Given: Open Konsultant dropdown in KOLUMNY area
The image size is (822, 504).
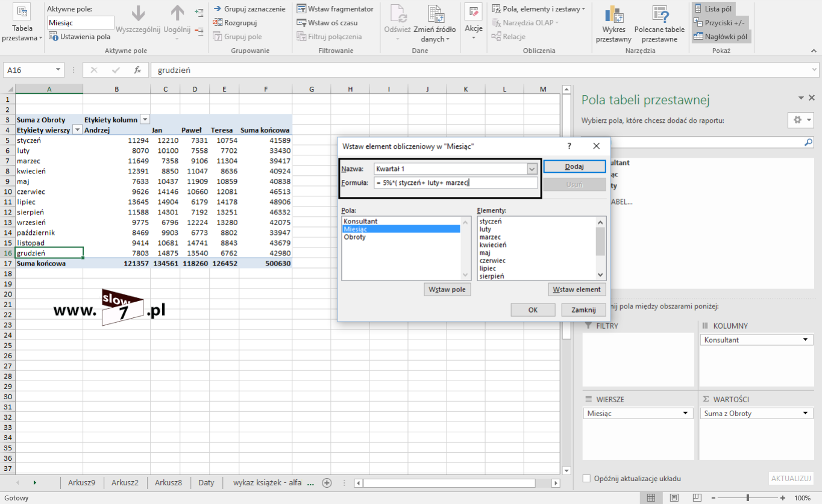Looking at the screenshot, I should click(806, 340).
